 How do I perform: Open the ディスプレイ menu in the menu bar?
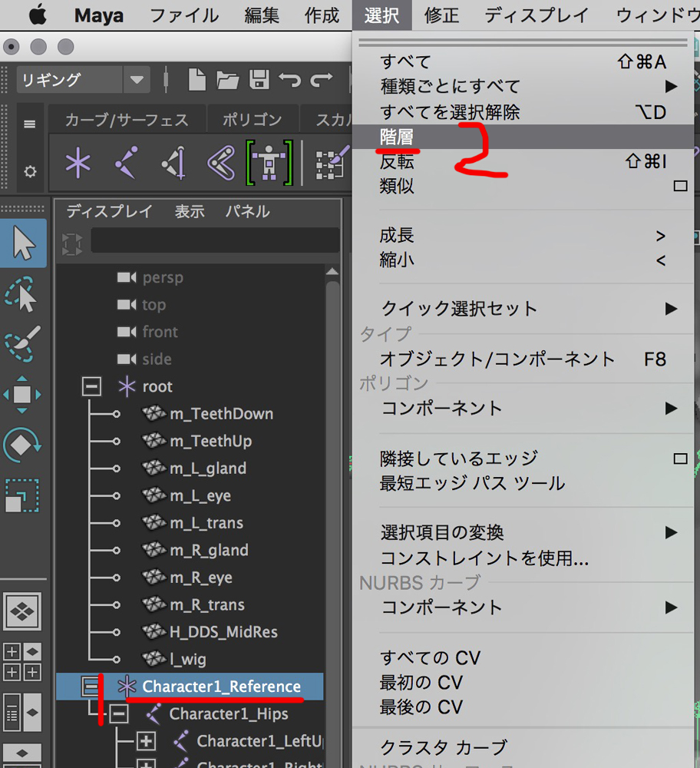pos(537,15)
